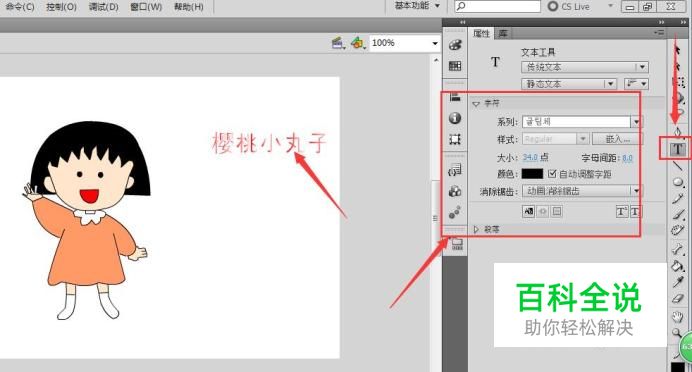Select the Hand tool
Screen dimensions: 692x372
click(x=678, y=316)
